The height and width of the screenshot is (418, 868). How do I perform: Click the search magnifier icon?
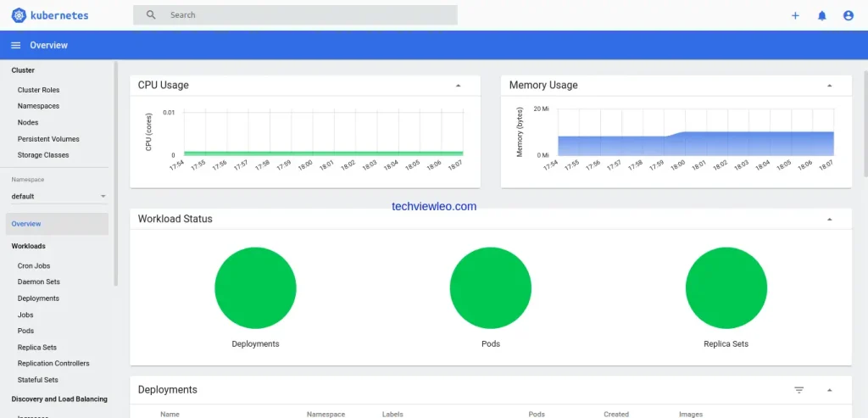pyautogui.click(x=151, y=15)
